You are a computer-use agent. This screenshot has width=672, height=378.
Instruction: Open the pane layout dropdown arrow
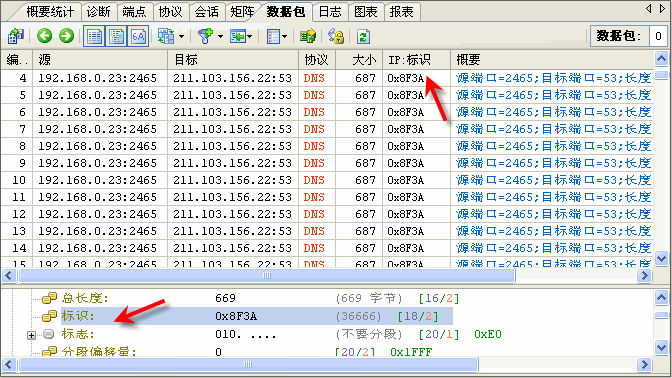(x=181, y=37)
